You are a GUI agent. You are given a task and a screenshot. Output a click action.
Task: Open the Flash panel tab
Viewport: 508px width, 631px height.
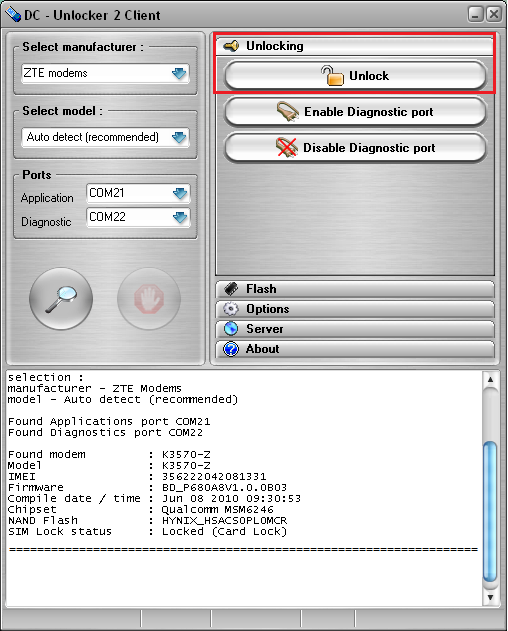click(355, 289)
